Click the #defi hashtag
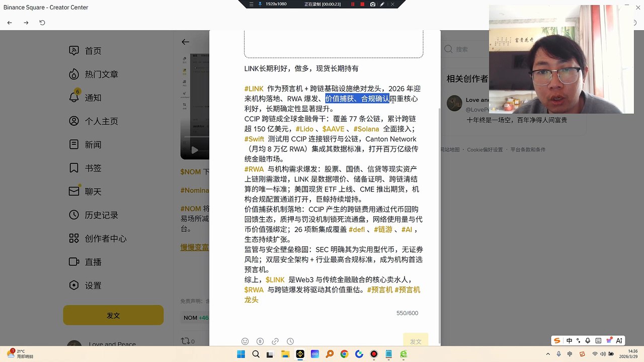The height and width of the screenshot is (362, 644). 357,230
